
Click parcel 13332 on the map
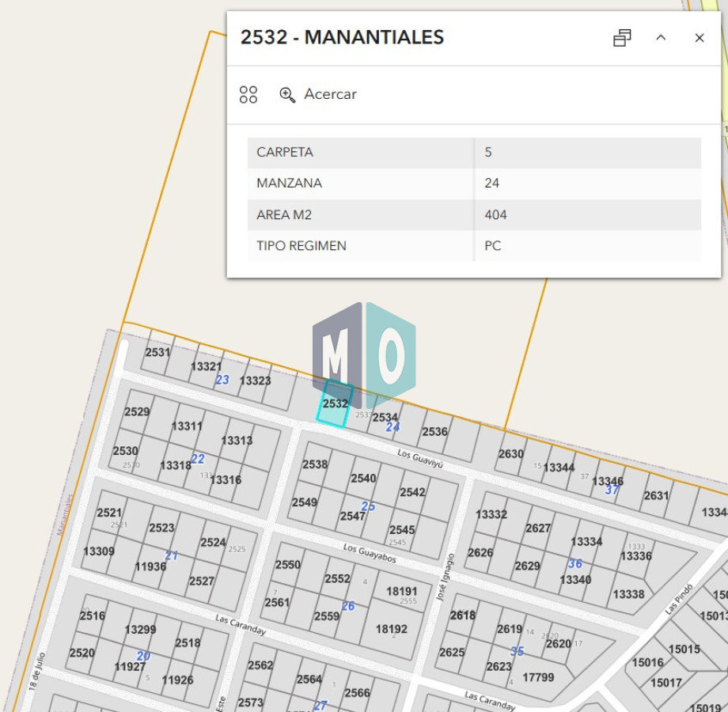pos(491,514)
